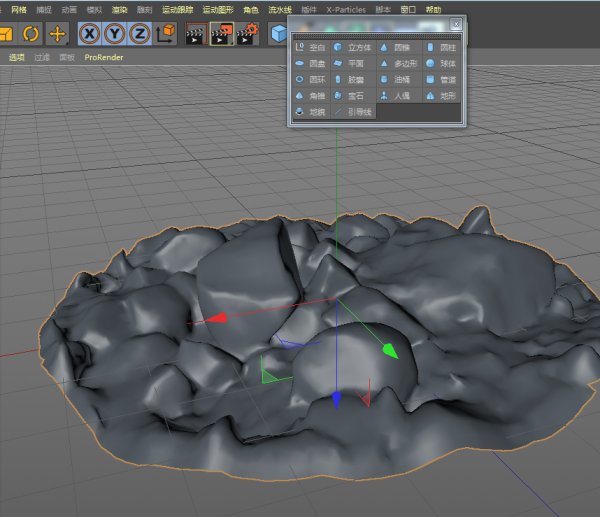Open the viewport ProRender menu

point(104,57)
